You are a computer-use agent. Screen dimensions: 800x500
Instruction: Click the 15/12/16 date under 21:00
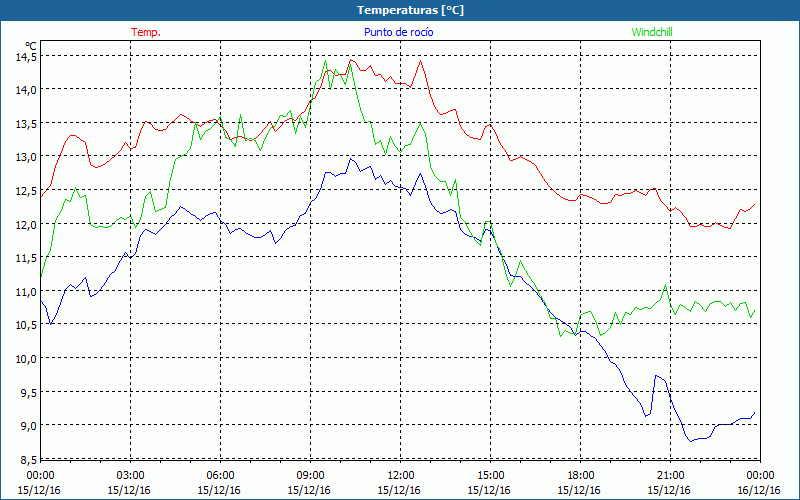pyautogui.click(x=669, y=490)
